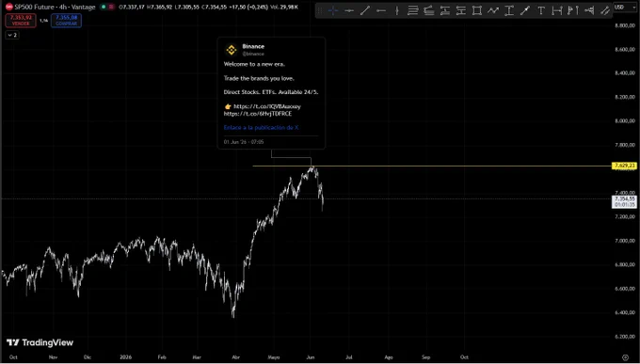Image resolution: width=640 pixels, height=364 pixels.
Task: Click the "Jul" time axis label
Action: [x=349, y=357]
